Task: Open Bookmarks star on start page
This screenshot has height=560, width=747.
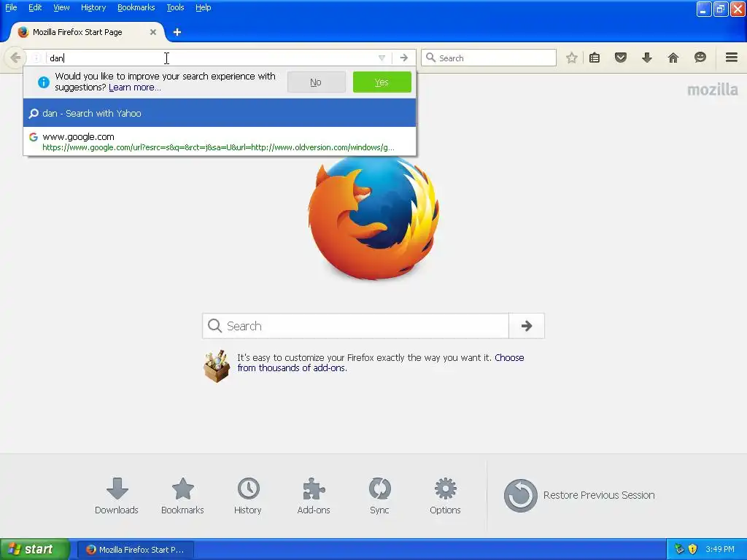Action: pos(182,496)
